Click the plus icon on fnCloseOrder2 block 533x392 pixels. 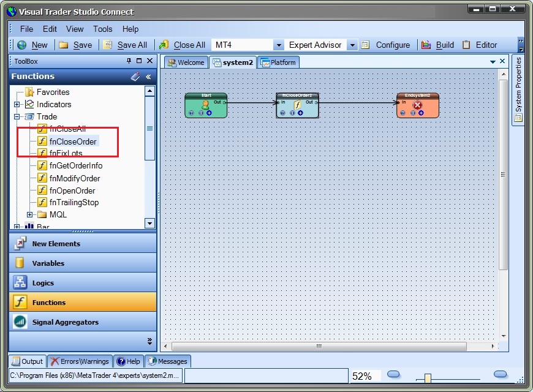300,113
